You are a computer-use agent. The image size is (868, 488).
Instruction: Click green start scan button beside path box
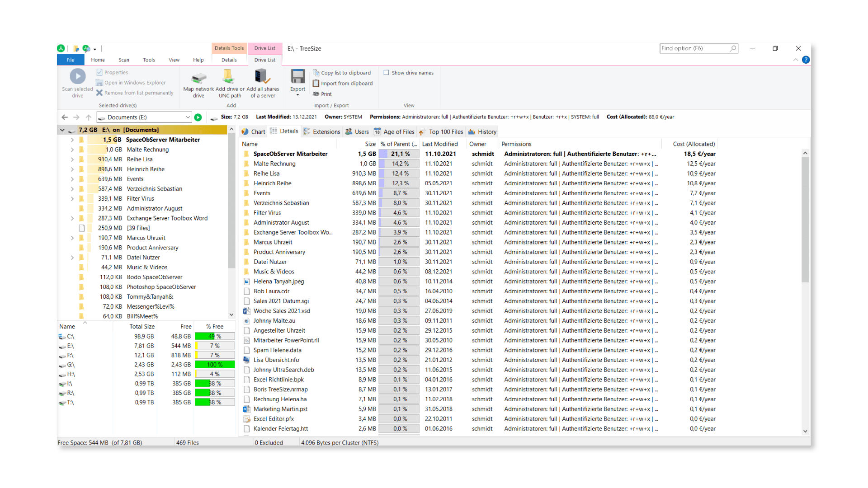click(198, 117)
